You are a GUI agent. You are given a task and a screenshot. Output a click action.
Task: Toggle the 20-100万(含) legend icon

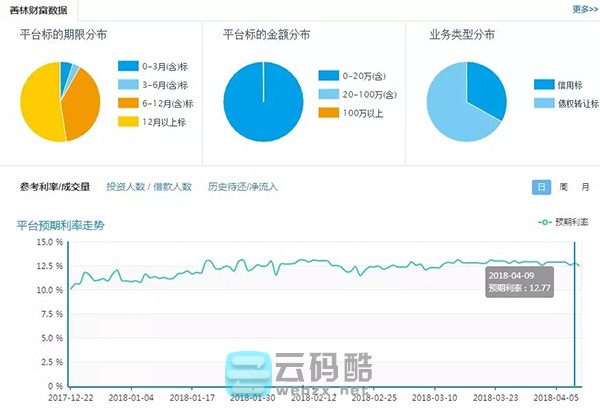point(330,93)
